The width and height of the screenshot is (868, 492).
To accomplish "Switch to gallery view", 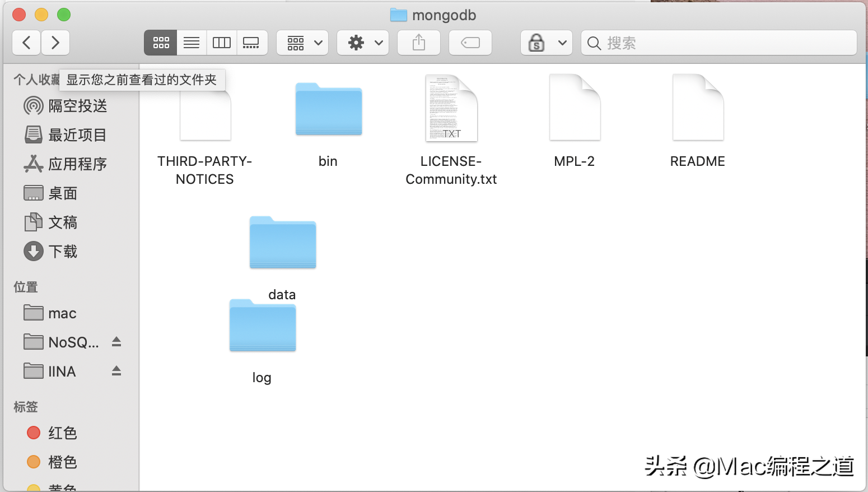I will tap(251, 43).
